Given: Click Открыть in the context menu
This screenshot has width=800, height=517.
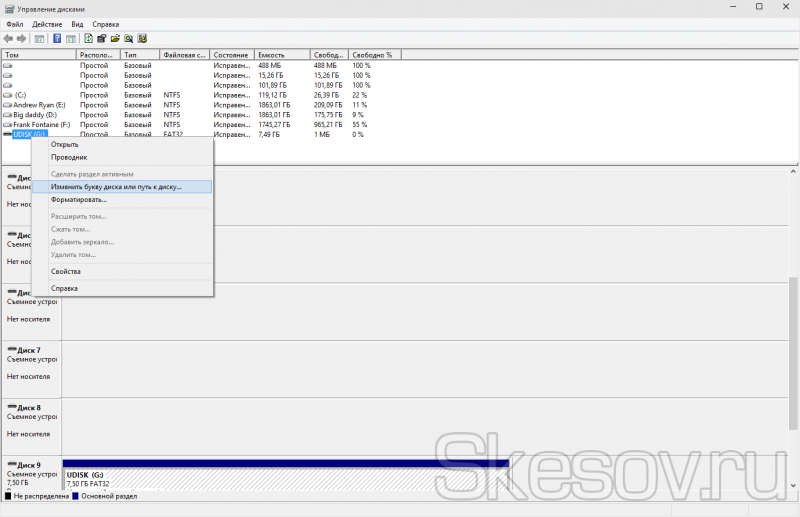Looking at the screenshot, I should coord(65,144).
